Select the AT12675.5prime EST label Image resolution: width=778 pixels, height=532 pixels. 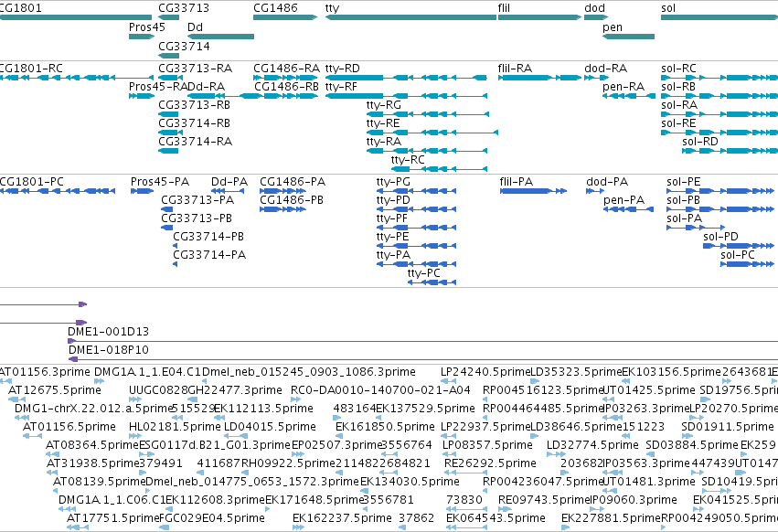coord(55,390)
